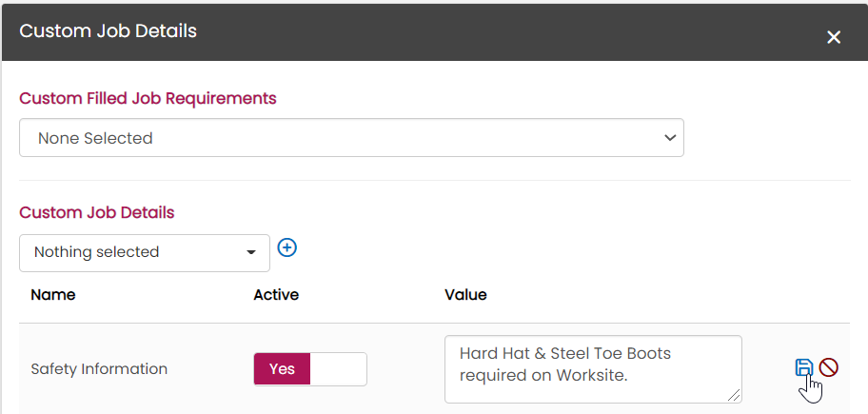Toggle the Yes switch for Safety Information
This screenshot has width=868, height=414.
pos(310,369)
